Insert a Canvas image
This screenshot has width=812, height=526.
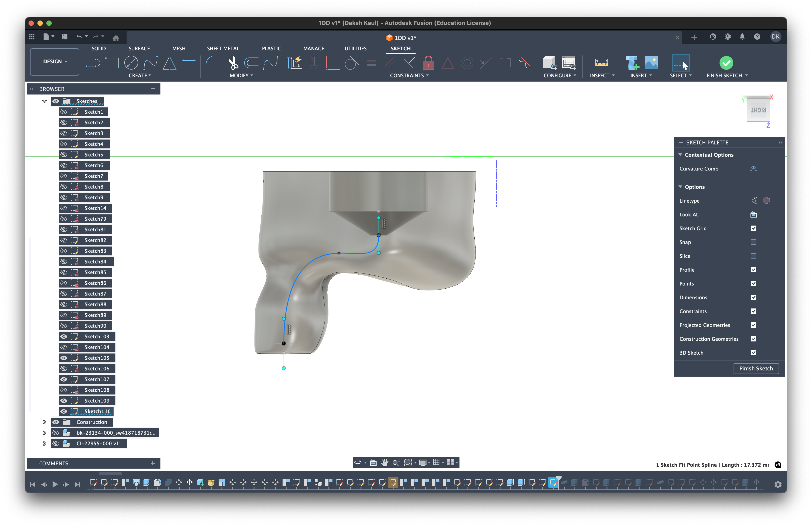click(652, 62)
